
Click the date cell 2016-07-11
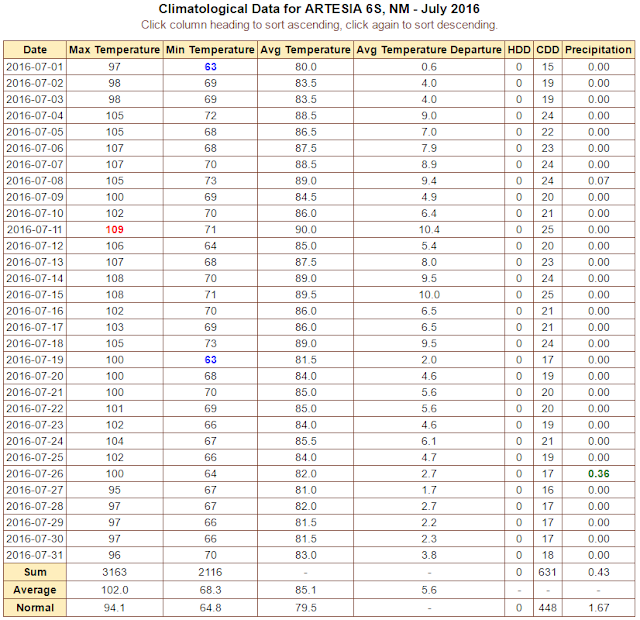click(x=35, y=229)
